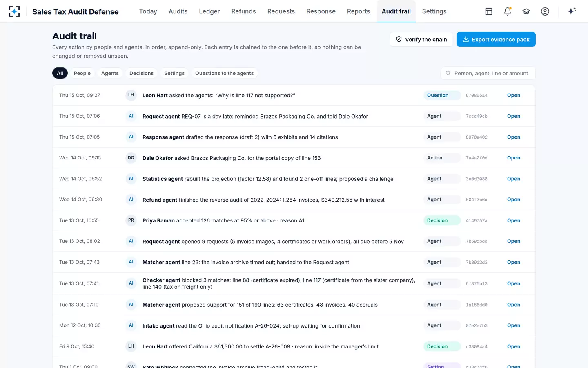Export the evidence pack
This screenshot has width=588, height=368.
click(x=496, y=39)
